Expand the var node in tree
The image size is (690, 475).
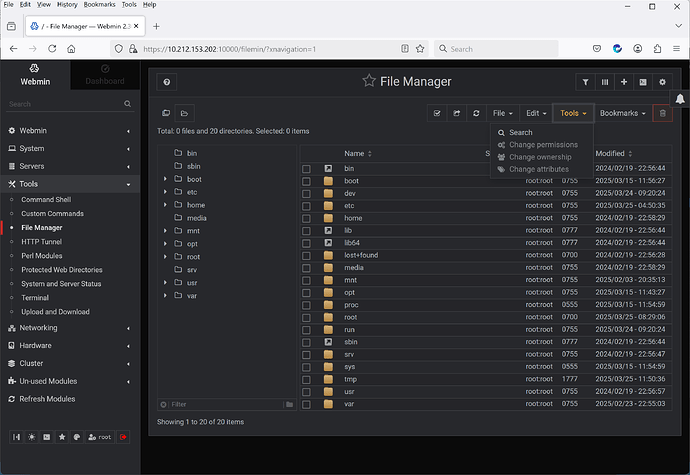coord(165,295)
